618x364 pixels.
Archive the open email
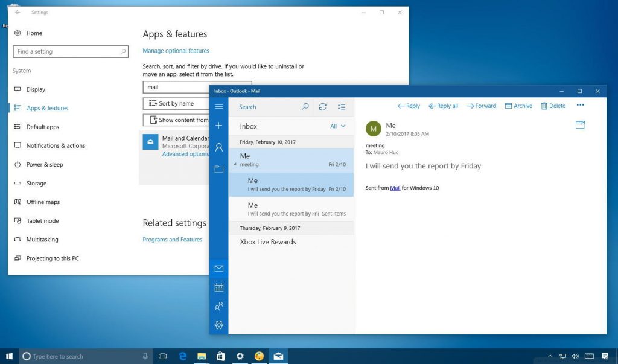tap(518, 106)
